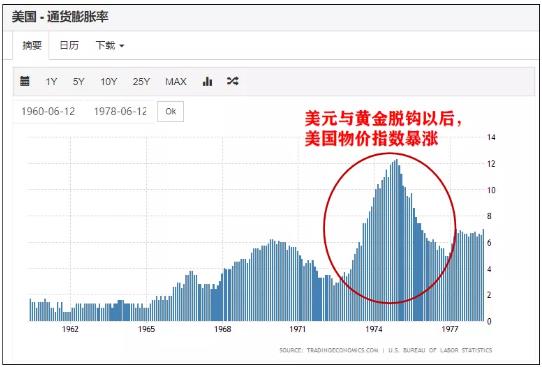The width and height of the screenshot is (542, 367).
Task: Select the 10Y time range
Action: [109, 82]
